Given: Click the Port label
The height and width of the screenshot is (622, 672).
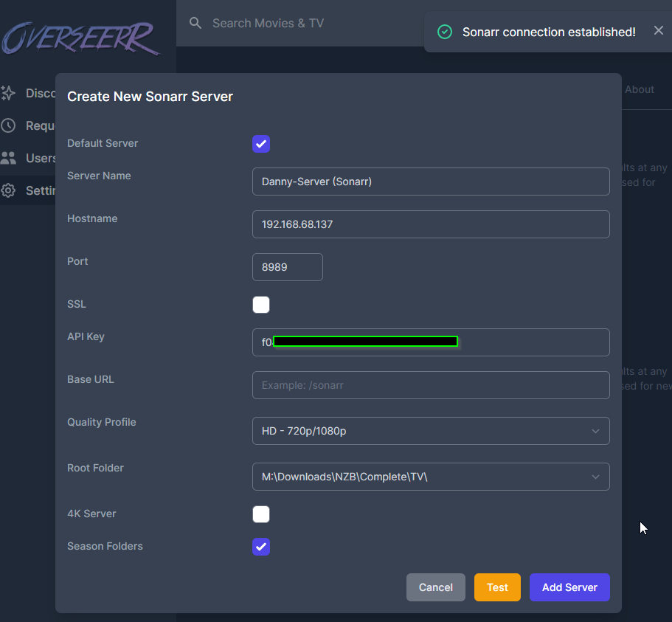Looking at the screenshot, I should pyautogui.click(x=77, y=261).
